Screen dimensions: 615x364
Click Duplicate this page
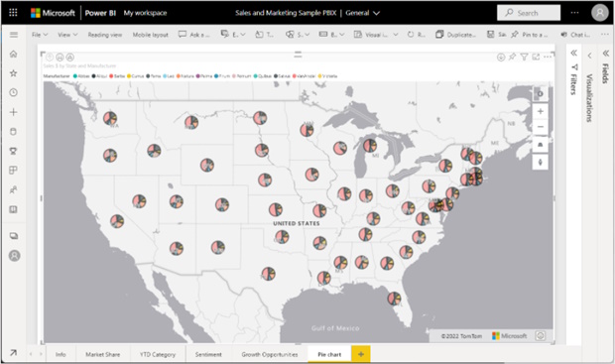(455, 35)
